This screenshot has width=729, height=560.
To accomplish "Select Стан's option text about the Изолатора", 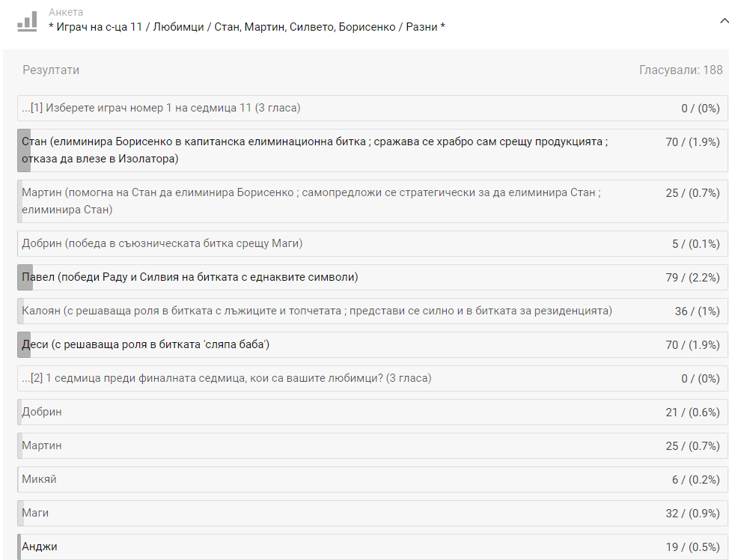I will [x=314, y=150].
